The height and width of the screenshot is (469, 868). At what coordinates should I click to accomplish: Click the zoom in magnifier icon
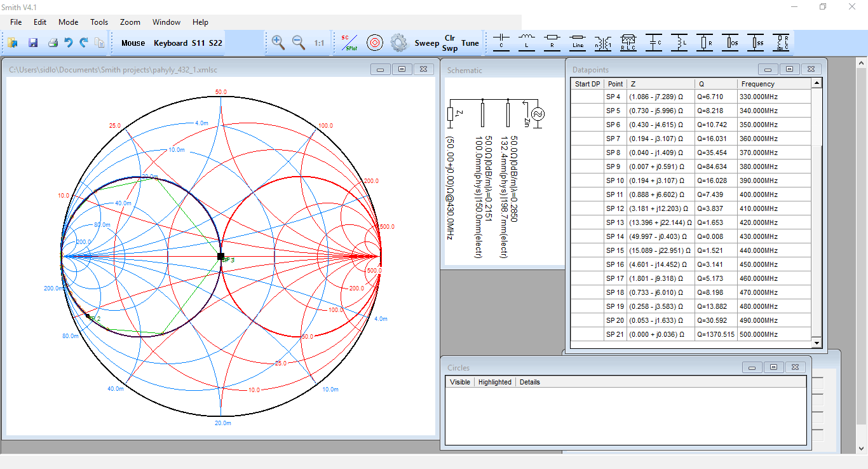pos(278,43)
